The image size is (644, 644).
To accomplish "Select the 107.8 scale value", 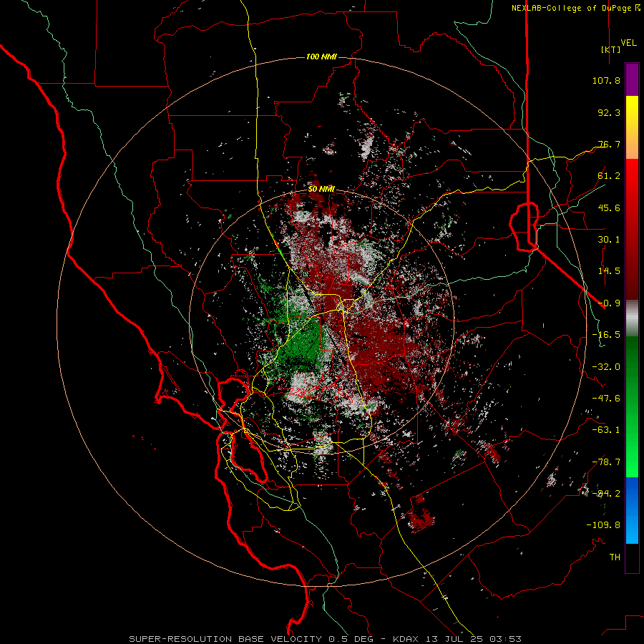I will (x=606, y=80).
